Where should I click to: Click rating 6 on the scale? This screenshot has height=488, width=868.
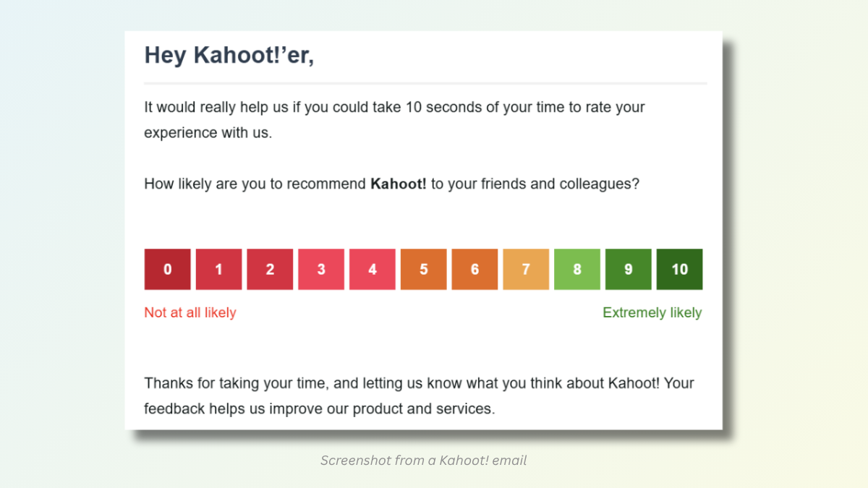pyautogui.click(x=475, y=270)
